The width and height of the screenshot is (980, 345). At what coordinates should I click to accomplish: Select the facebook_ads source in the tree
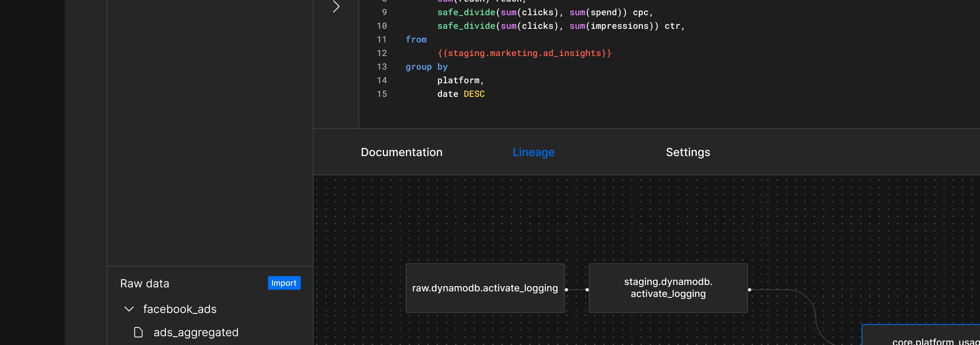180,309
